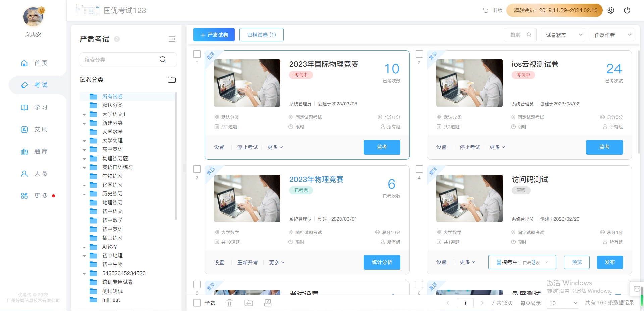Collapse the category panel with the menu icon

[x=172, y=39]
